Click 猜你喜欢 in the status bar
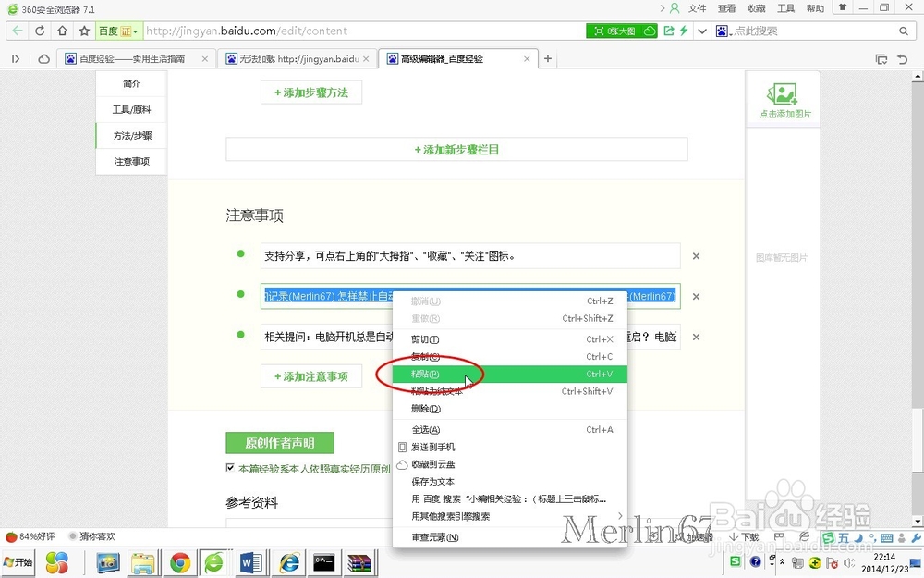 [x=91, y=536]
